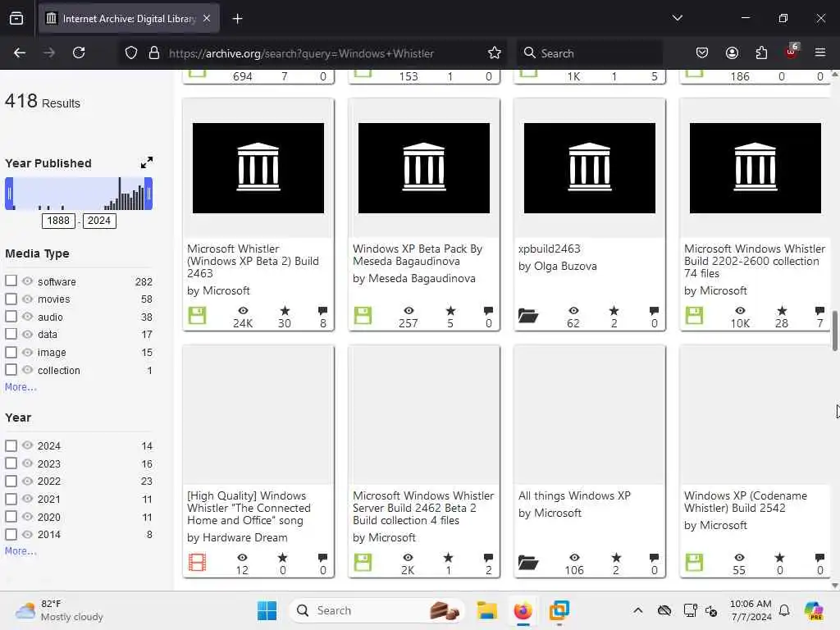840x630 pixels.
Task: Reload the current archive.org page
Action: tap(79, 53)
